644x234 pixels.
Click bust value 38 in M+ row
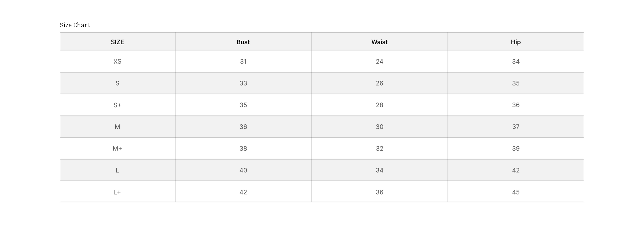click(x=243, y=148)
